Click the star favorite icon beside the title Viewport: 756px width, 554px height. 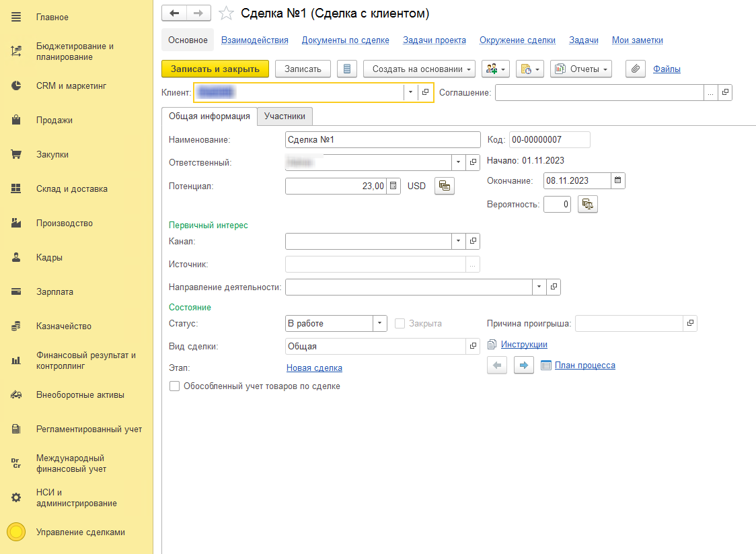(x=227, y=13)
